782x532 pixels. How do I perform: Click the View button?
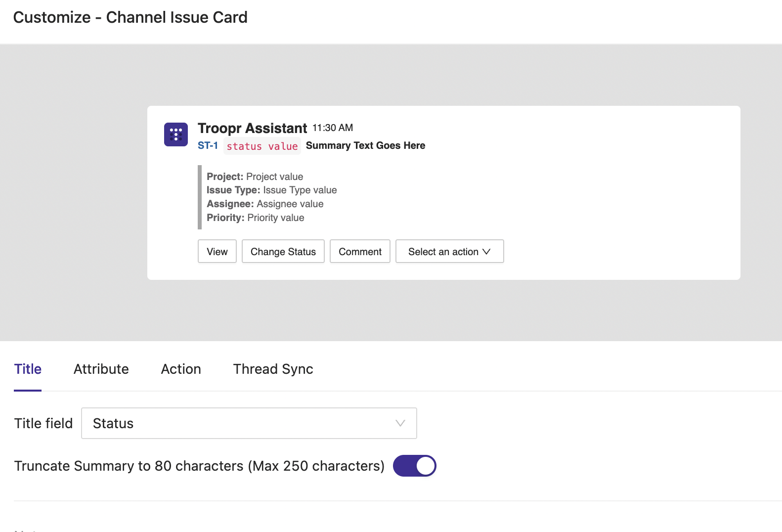point(217,251)
